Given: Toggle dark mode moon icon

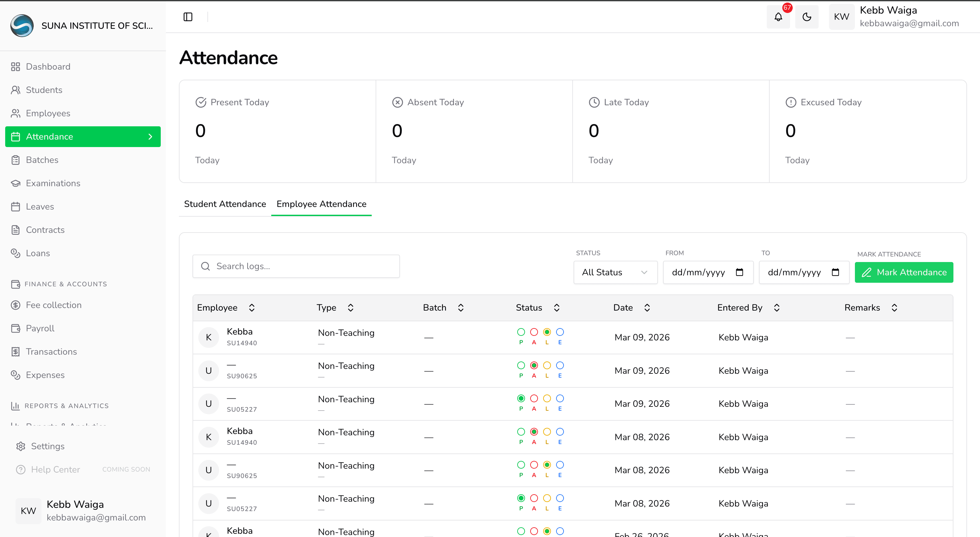Looking at the screenshot, I should (807, 17).
